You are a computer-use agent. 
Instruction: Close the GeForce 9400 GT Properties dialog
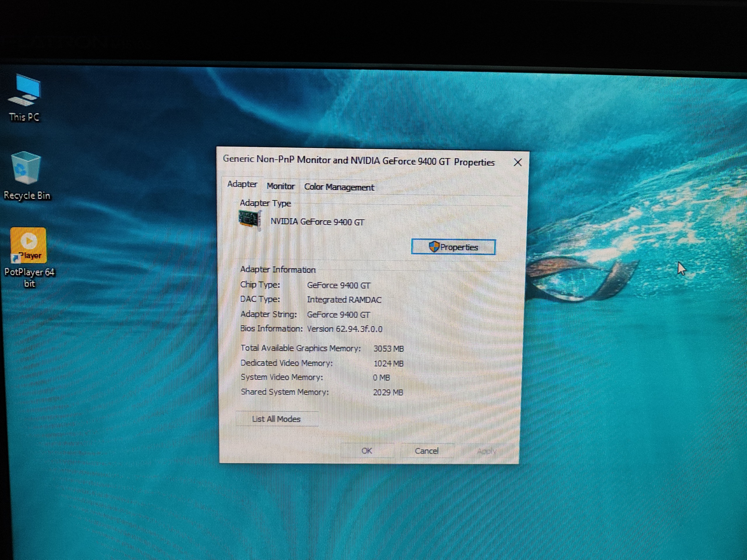[x=517, y=163]
